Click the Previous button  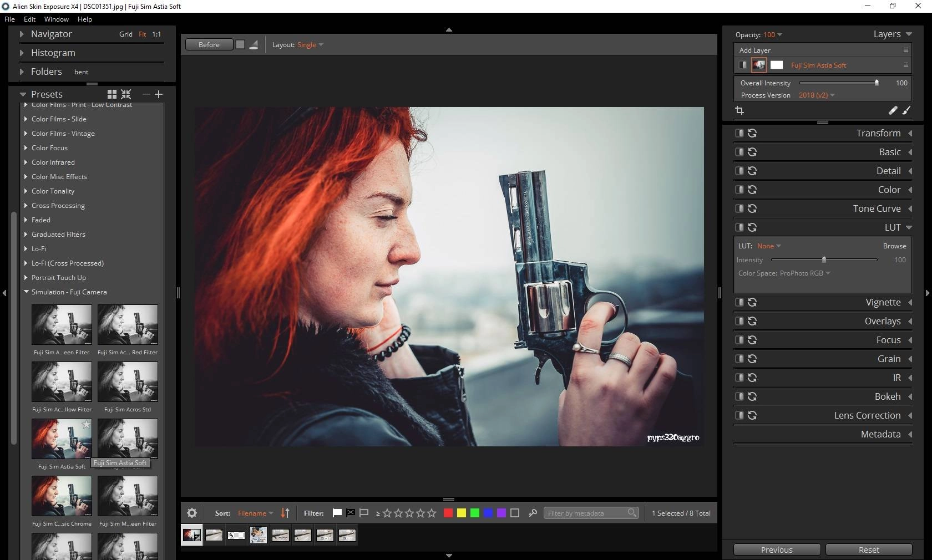777,549
